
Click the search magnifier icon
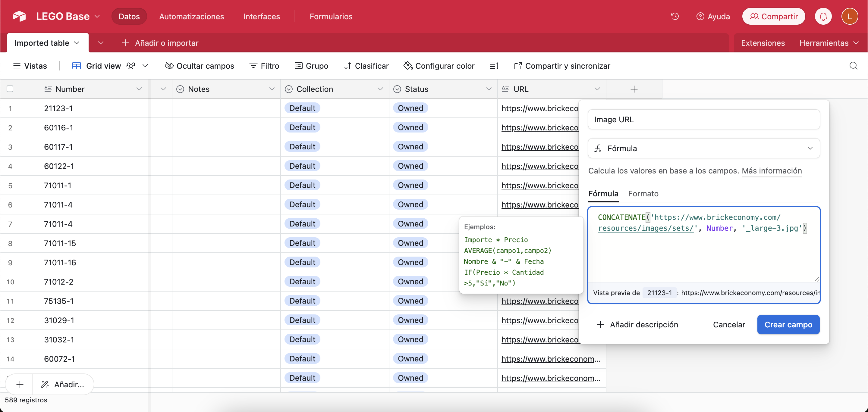click(853, 66)
